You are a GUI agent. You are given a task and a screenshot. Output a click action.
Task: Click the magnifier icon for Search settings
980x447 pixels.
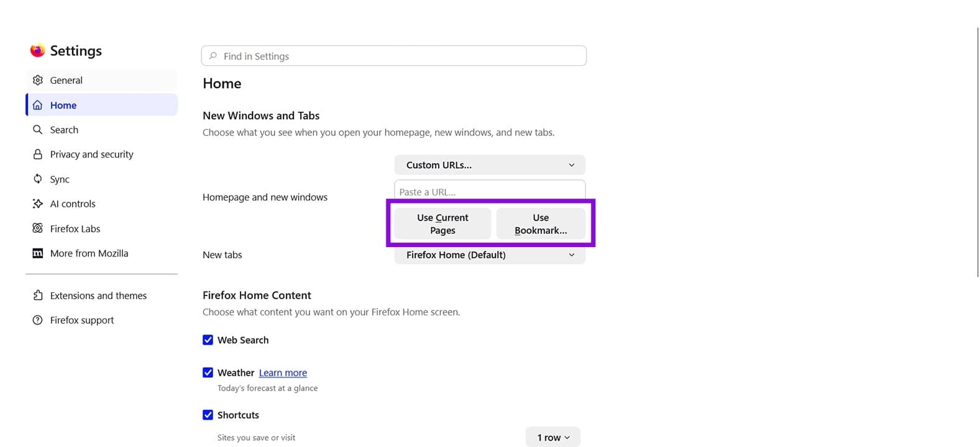tap(38, 130)
